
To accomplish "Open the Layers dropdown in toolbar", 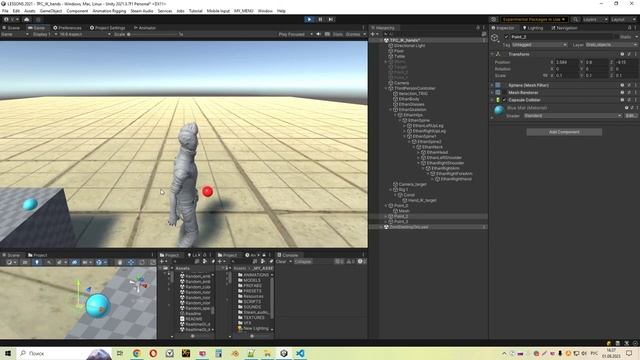I will point(595,19).
